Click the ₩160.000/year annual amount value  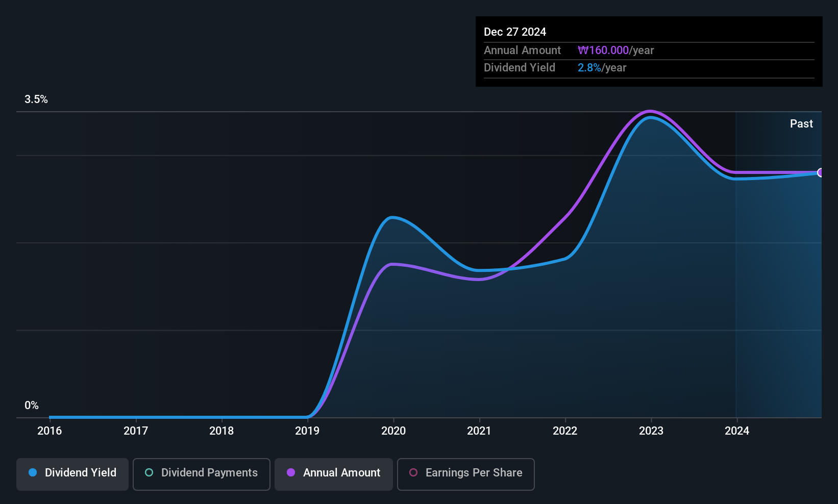pyautogui.click(x=615, y=50)
